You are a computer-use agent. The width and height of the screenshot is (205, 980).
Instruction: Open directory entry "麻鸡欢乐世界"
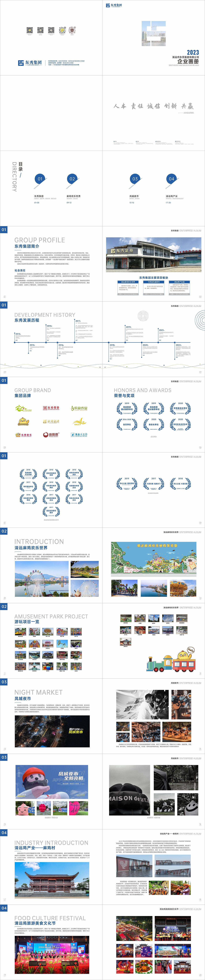(74, 196)
